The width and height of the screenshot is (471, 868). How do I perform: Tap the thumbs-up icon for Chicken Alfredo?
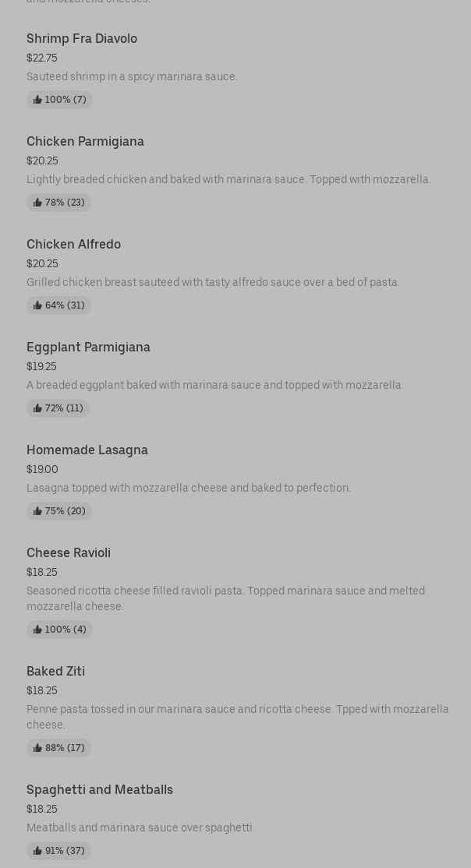[37, 305]
